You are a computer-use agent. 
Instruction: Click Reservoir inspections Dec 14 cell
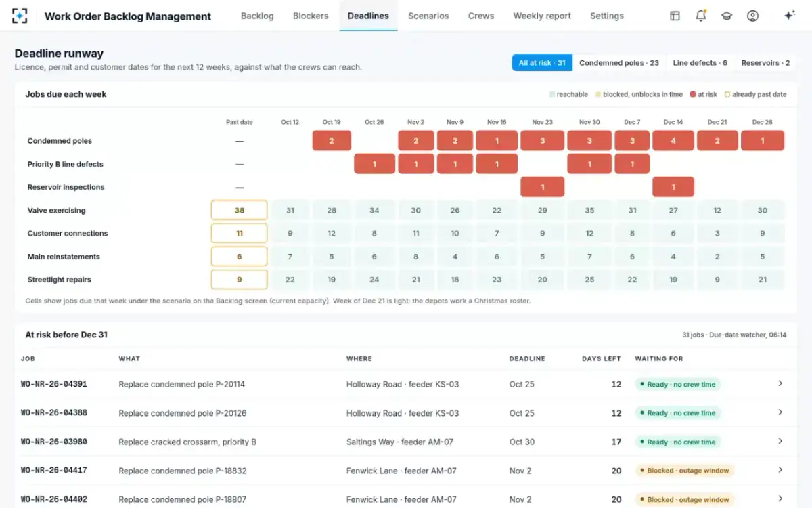(x=673, y=187)
